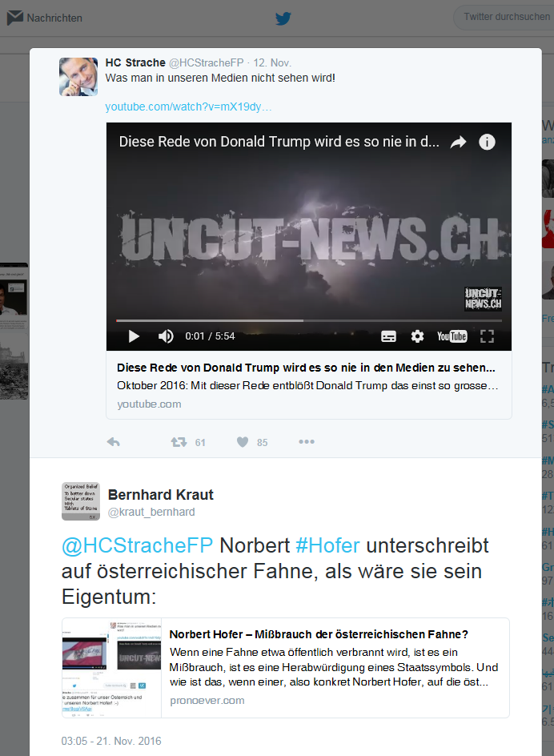Retweet HC Strache's tweet
This screenshot has width=554, height=756.
click(x=179, y=441)
